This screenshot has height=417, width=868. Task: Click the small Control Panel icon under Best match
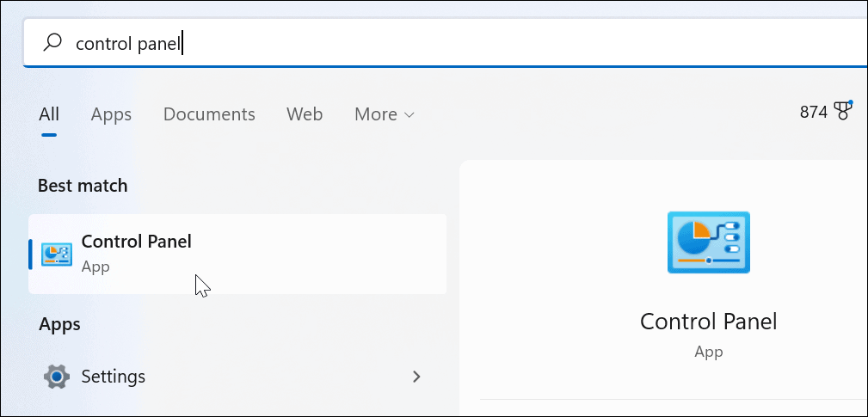coord(57,254)
